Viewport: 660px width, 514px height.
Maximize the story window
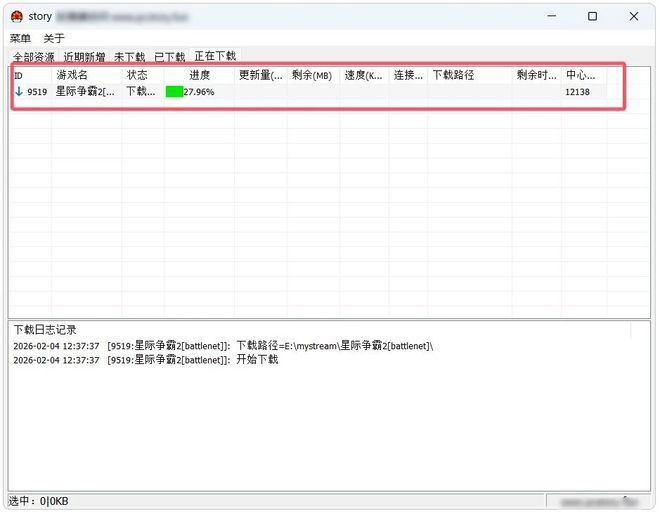(x=592, y=16)
